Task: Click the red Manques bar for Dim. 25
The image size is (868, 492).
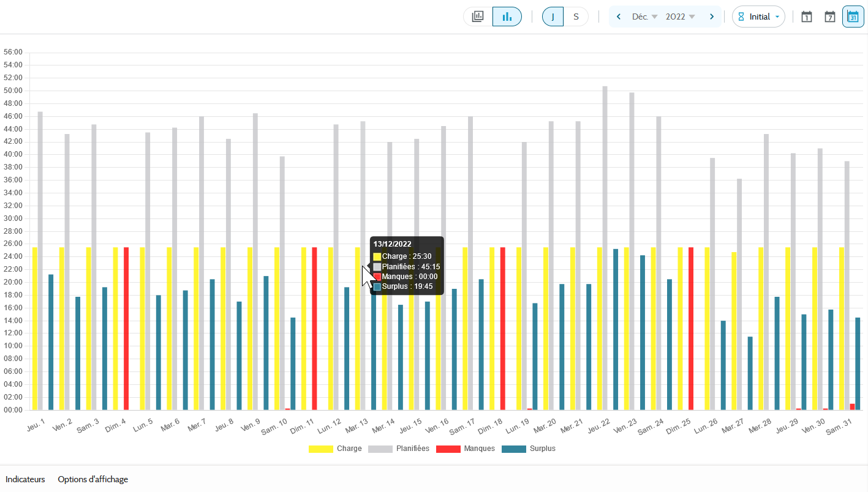Action: click(x=691, y=329)
